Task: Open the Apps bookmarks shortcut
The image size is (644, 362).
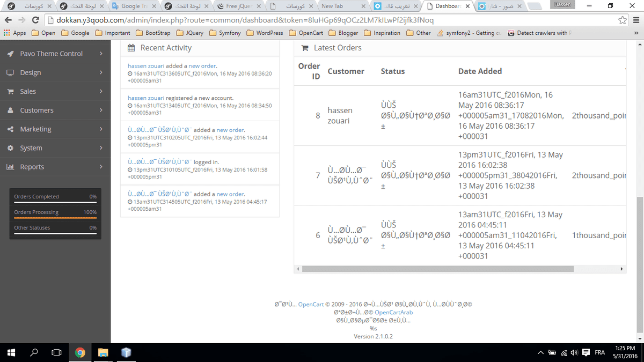Action: pos(15,33)
